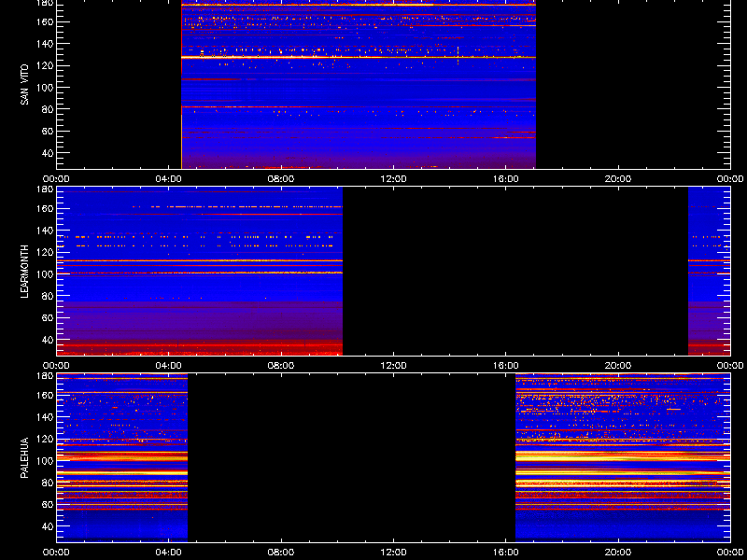The image size is (747, 560).
Task: Click Learmonth spectrogram data before 10:00
Action: [200, 271]
